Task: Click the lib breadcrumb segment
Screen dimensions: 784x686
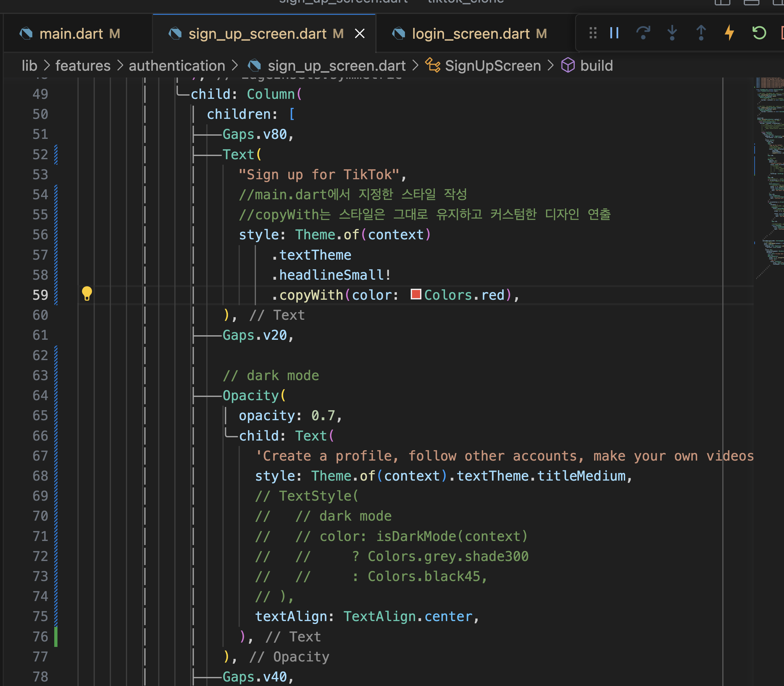Action: point(29,66)
